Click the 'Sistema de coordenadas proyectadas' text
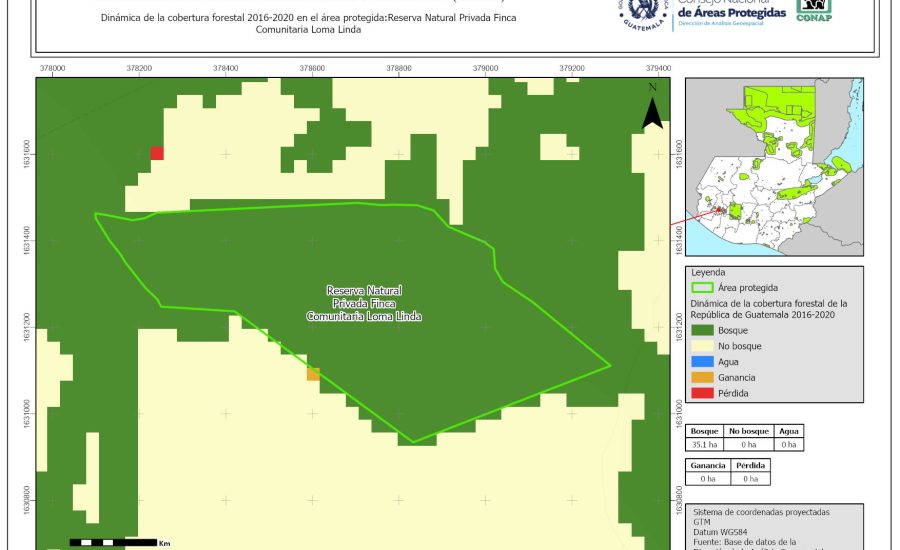 [x=760, y=512]
